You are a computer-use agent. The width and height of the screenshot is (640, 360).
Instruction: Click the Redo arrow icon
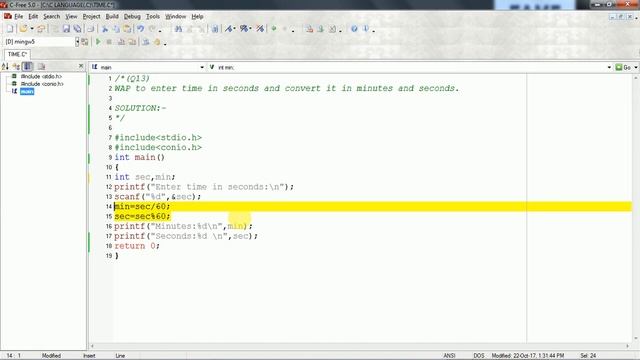pyautogui.click(x=152, y=29)
